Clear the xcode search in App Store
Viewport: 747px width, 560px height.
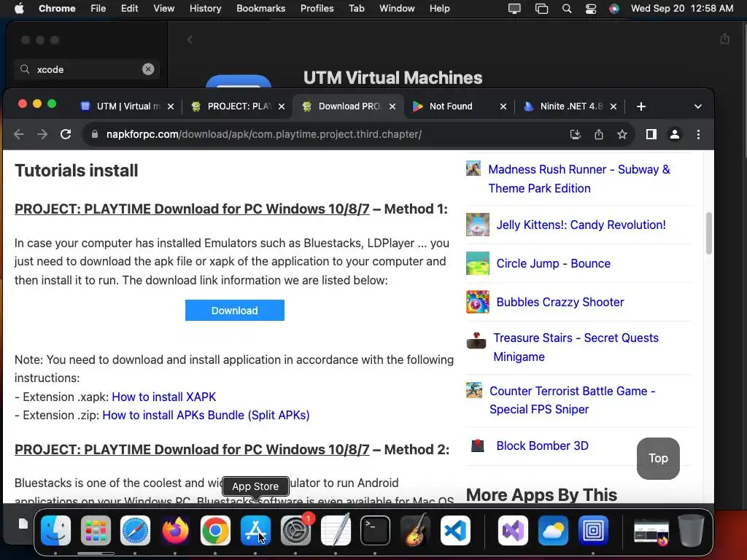point(148,69)
